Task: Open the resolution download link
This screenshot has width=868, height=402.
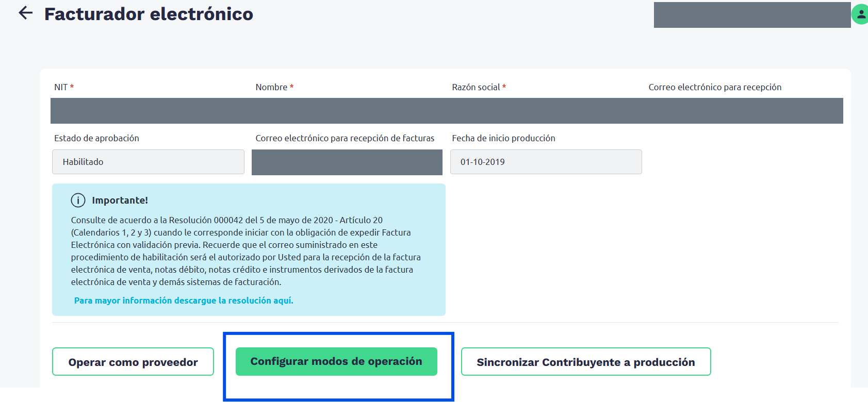Action: tap(184, 300)
